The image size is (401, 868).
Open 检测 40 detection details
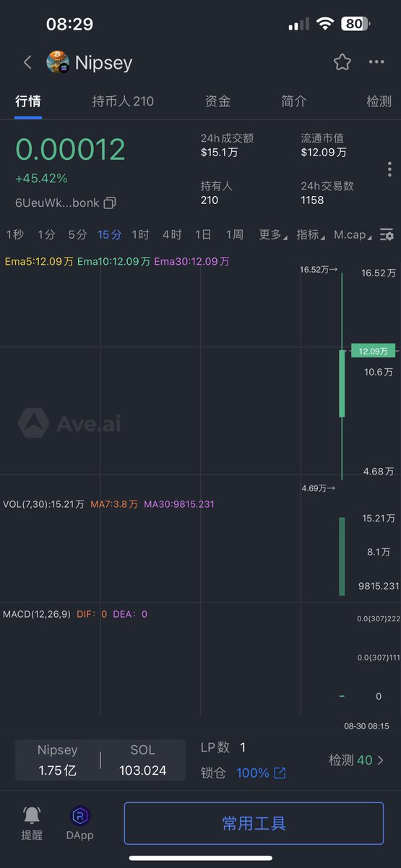point(357,760)
